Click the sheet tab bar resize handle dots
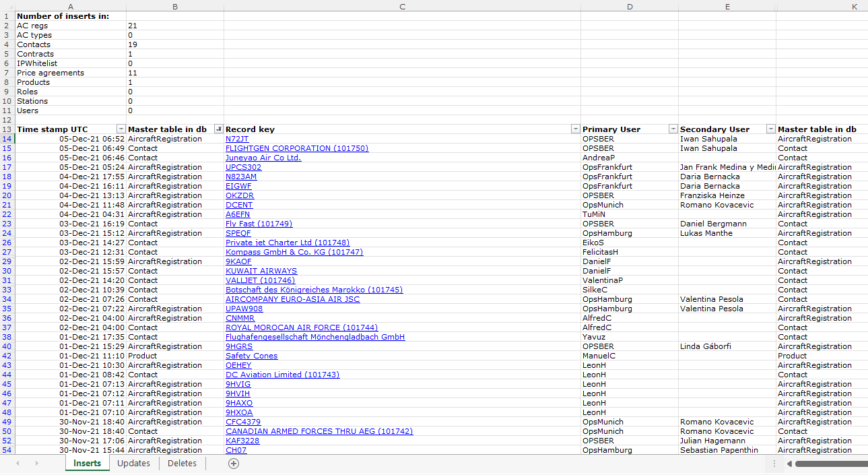This screenshot has width=868, height=475. (774, 464)
